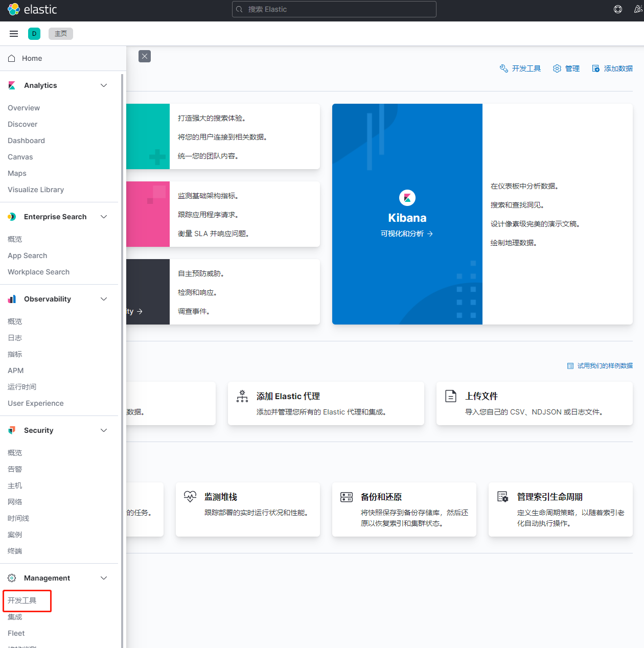Collapse the Enterprise Search section
This screenshot has height=648, width=644.
[x=104, y=217]
